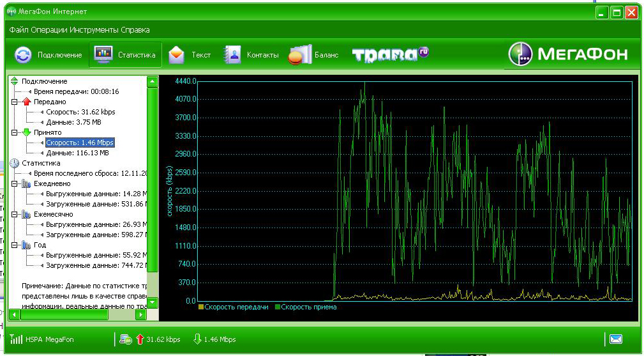
Task: Click the Ежедневно chart icon
Action: [27, 184]
